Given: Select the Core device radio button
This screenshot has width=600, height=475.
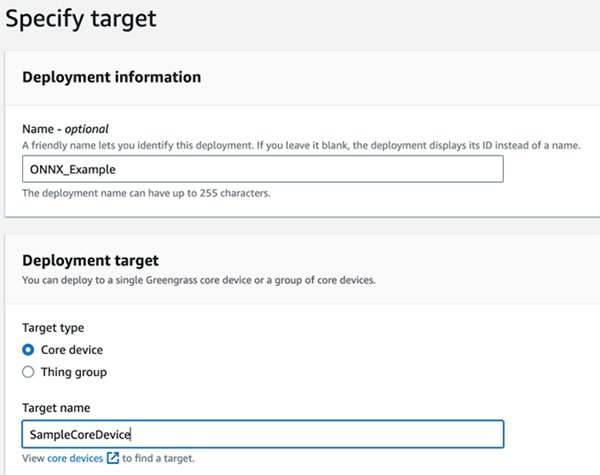Looking at the screenshot, I should pyautogui.click(x=28, y=350).
